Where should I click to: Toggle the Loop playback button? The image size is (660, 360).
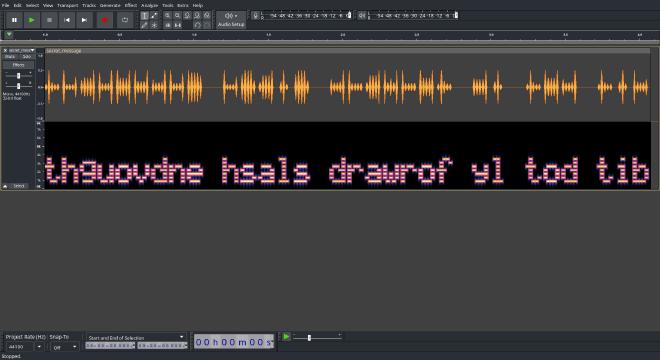tap(125, 20)
